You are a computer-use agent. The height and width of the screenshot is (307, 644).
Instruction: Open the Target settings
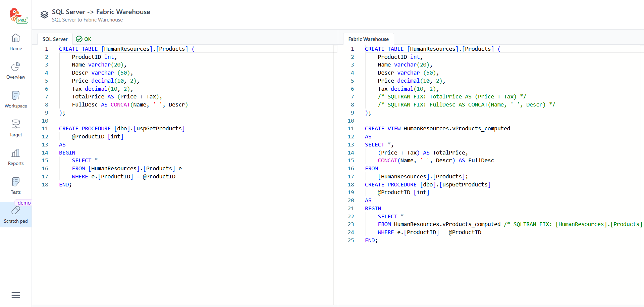[16, 128]
